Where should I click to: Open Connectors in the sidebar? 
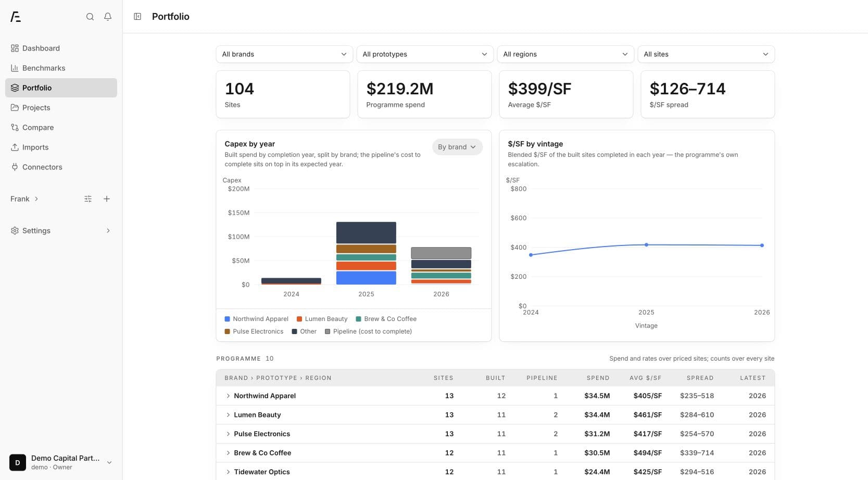tap(61, 167)
